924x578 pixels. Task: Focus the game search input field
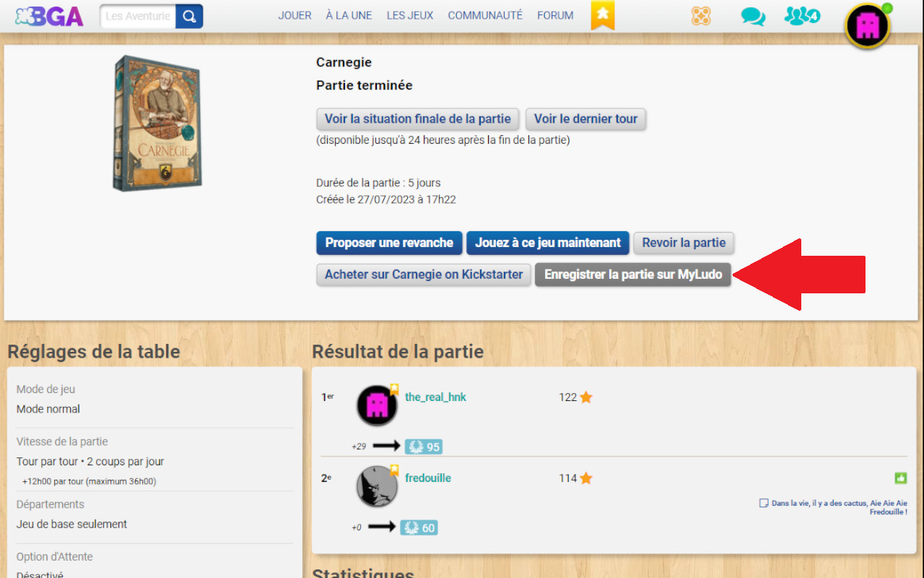[x=138, y=16]
